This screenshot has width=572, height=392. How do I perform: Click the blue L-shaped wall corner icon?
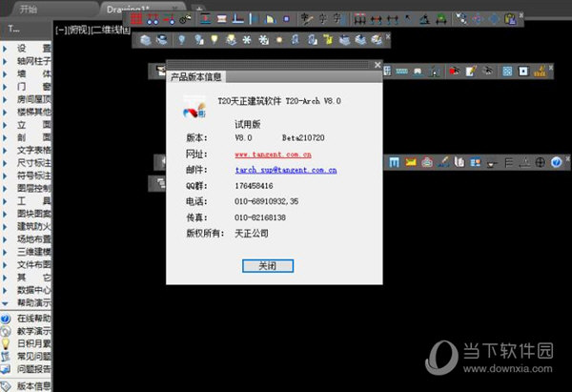[x=238, y=19]
